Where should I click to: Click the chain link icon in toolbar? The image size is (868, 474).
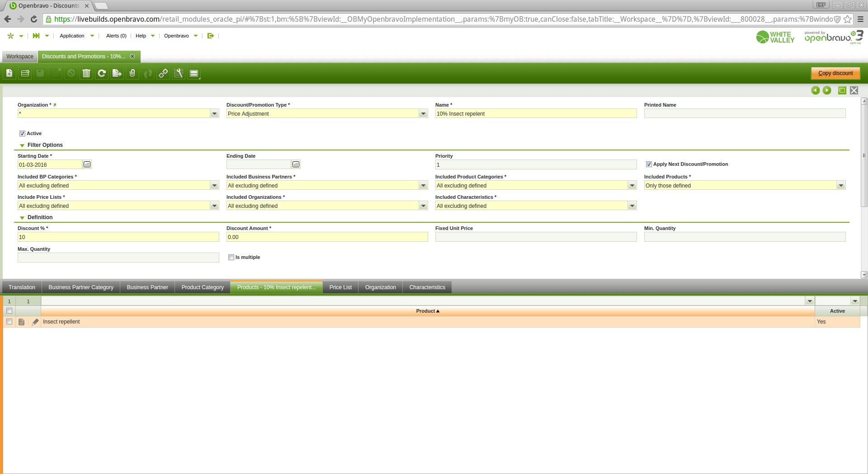[x=163, y=73]
